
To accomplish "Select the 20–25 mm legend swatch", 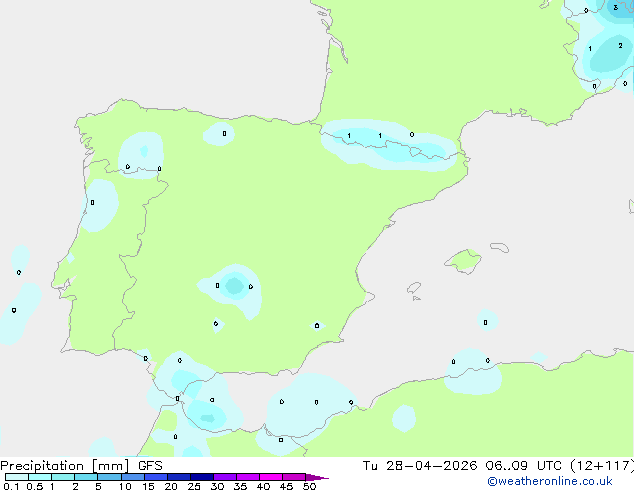I will coord(179,477).
